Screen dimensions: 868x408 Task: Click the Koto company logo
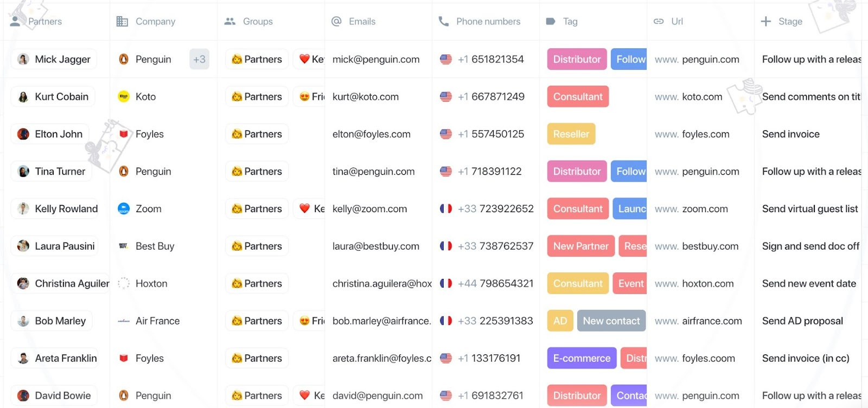(x=124, y=97)
